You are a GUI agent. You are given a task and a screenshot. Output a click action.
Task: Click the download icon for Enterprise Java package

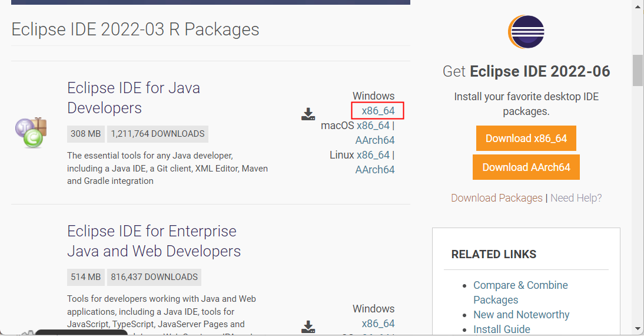(x=308, y=327)
